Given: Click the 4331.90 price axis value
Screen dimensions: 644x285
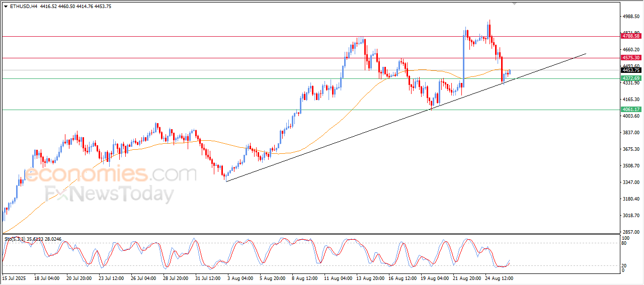Looking at the screenshot, I should pyautogui.click(x=631, y=83).
